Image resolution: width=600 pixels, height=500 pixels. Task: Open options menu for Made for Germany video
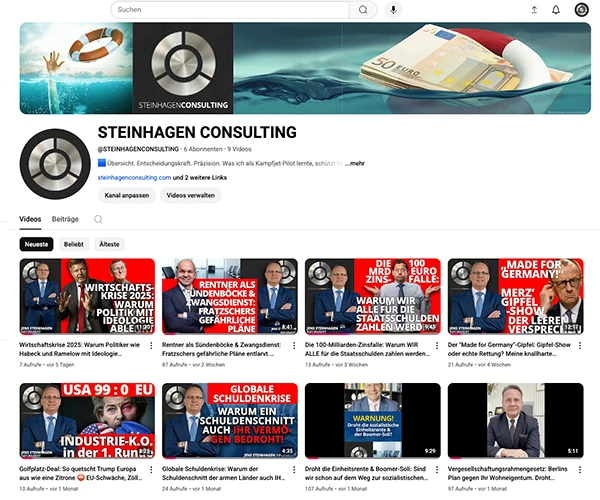(x=580, y=345)
